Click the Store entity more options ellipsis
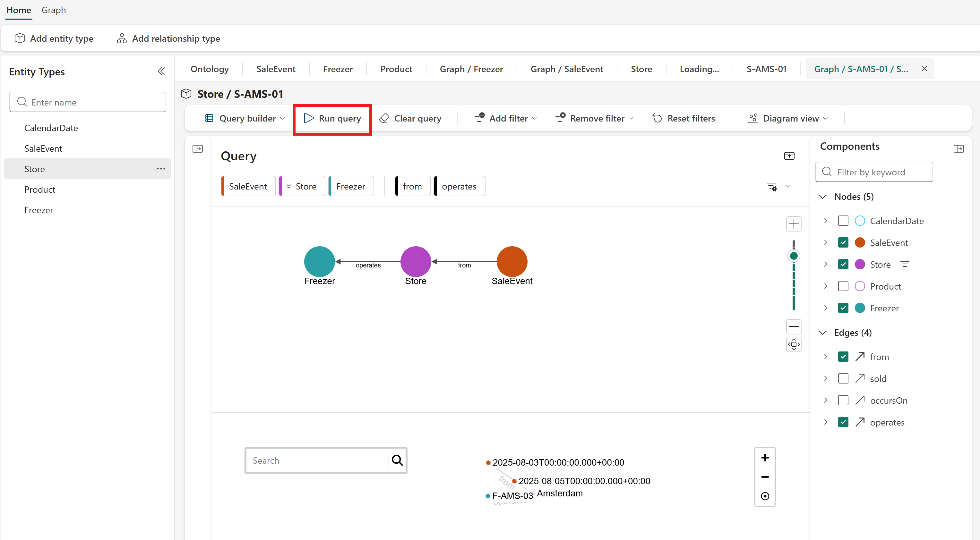This screenshot has width=980, height=540. coord(161,169)
